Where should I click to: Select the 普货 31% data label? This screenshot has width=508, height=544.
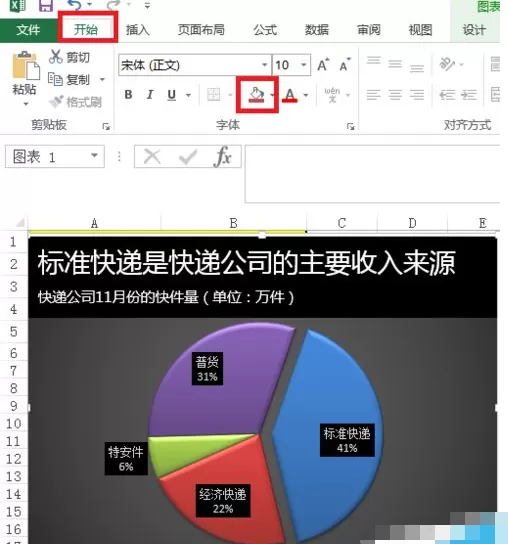tap(207, 369)
